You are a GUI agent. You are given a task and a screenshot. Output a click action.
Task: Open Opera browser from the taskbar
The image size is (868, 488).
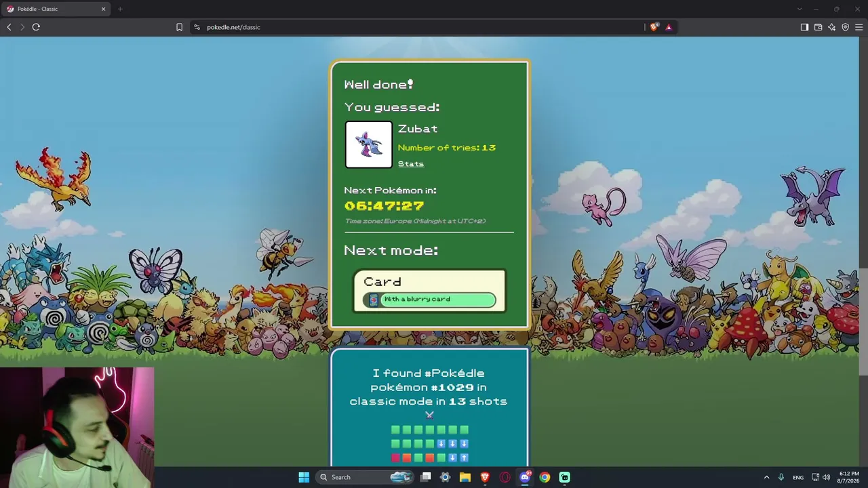coord(505,477)
